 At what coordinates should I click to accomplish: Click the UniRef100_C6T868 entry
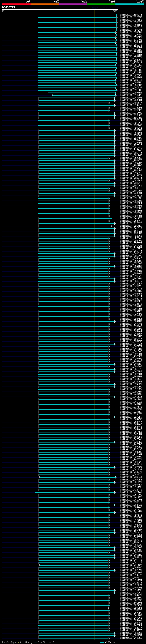(131, 65)
